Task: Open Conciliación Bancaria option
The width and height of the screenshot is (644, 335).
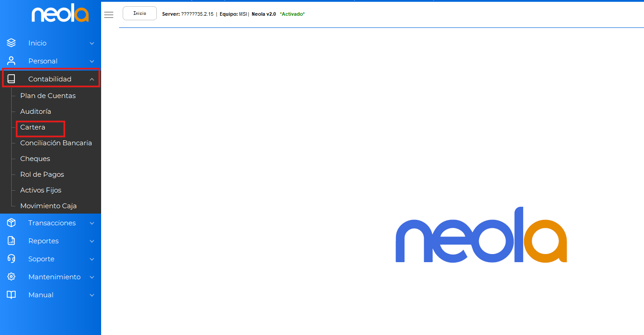Action: coord(56,143)
